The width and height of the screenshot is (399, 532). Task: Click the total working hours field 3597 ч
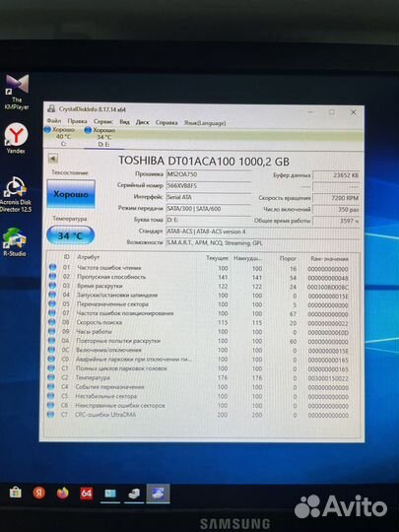(x=336, y=221)
